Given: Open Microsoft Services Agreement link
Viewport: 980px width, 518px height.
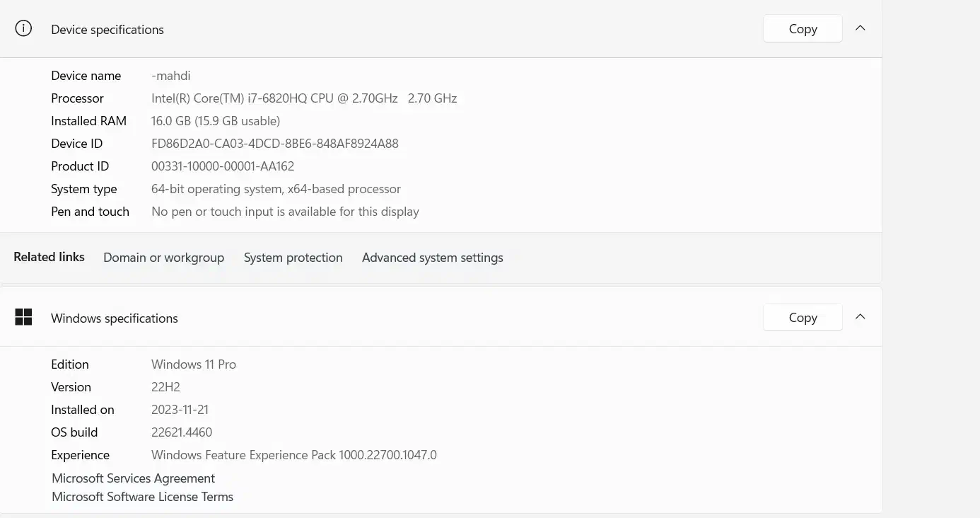Looking at the screenshot, I should [x=133, y=478].
